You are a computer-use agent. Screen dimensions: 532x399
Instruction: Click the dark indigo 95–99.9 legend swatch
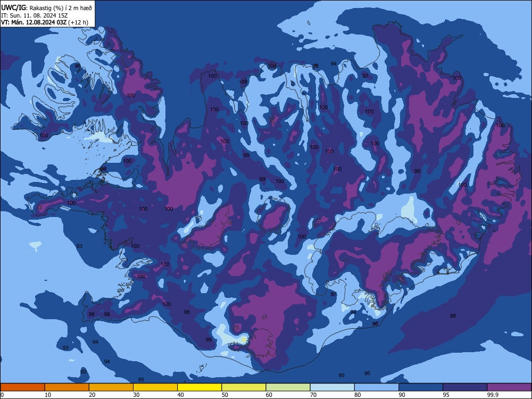click(465, 387)
